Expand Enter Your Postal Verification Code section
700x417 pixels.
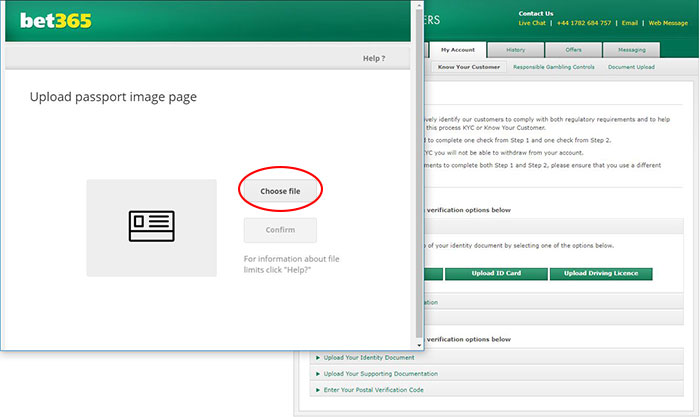tap(496, 390)
